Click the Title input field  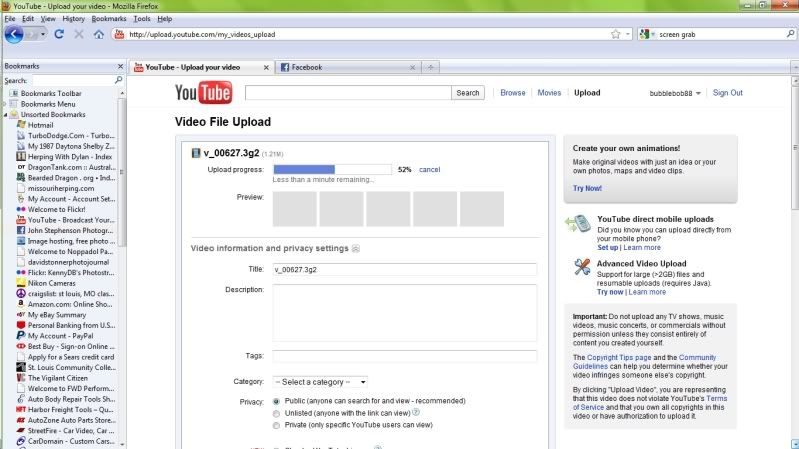point(405,270)
